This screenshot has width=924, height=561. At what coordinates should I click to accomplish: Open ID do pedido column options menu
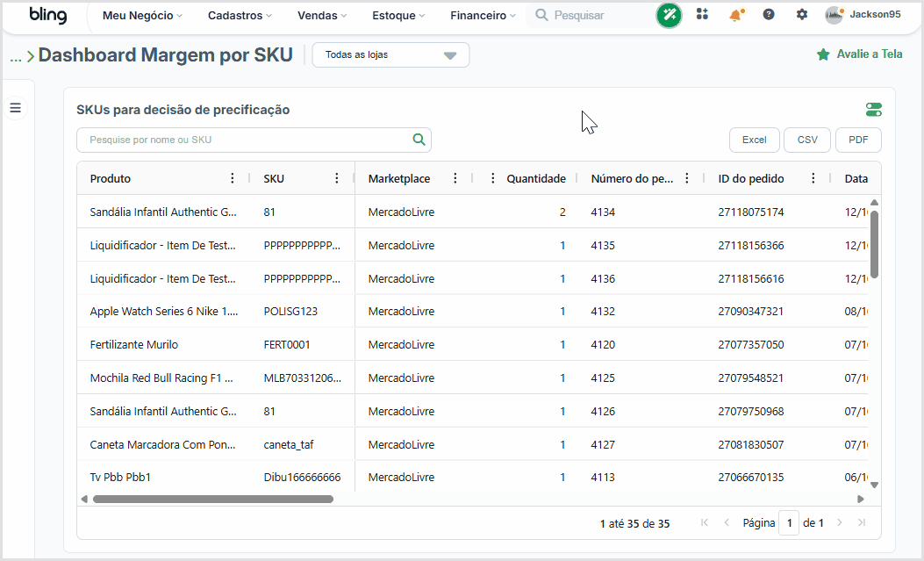(813, 178)
